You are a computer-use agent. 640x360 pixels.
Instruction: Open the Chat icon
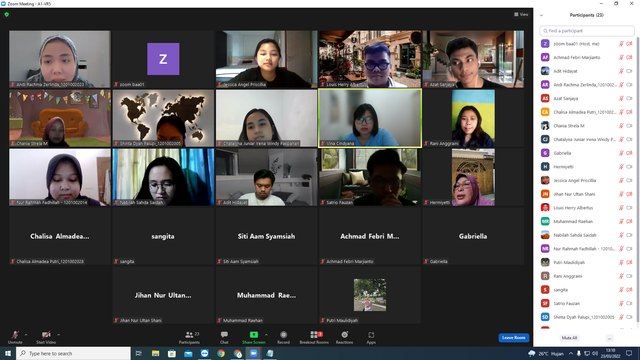click(224, 335)
